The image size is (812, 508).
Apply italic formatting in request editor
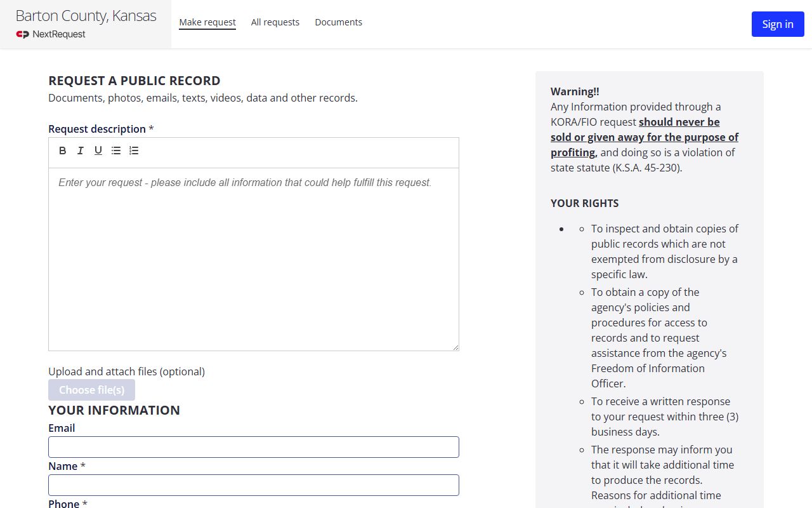81,150
